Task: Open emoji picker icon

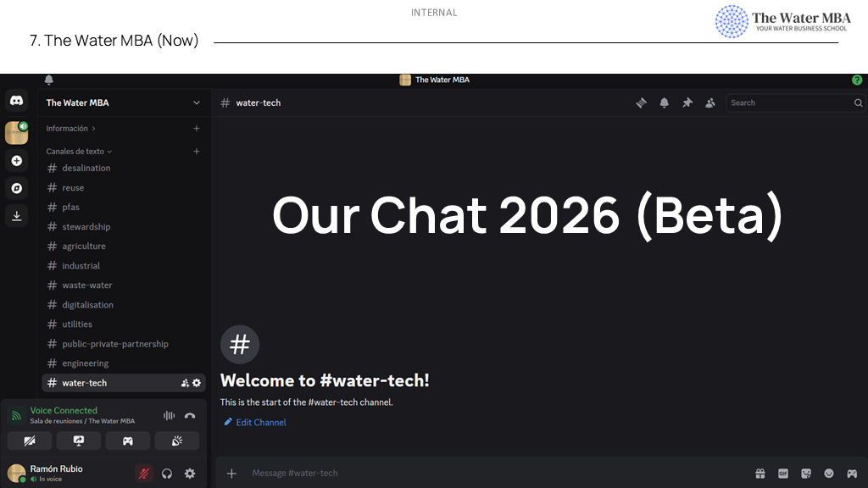Action: pyautogui.click(x=829, y=473)
